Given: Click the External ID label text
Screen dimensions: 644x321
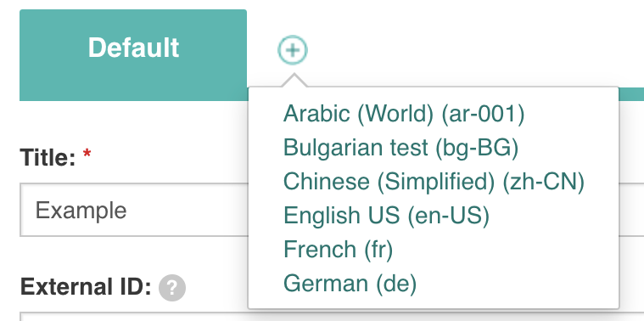Looking at the screenshot, I should pyautogui.click(x=86, y=287).
